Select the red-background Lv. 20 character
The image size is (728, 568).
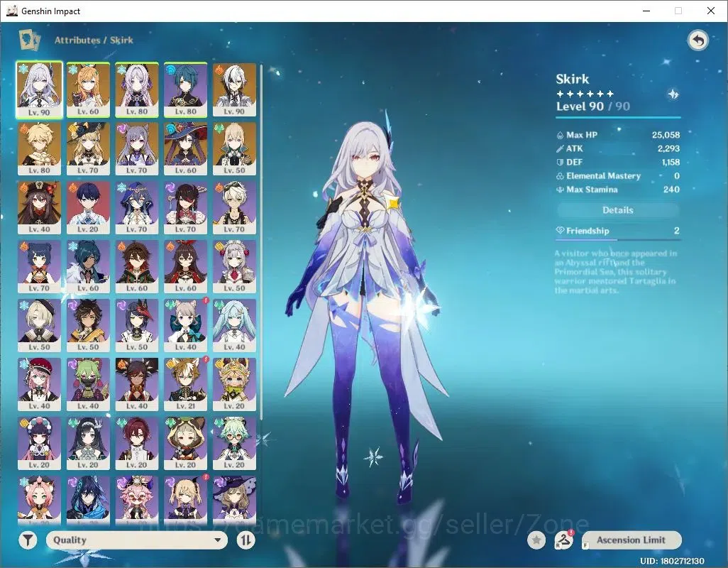[88, 207]
